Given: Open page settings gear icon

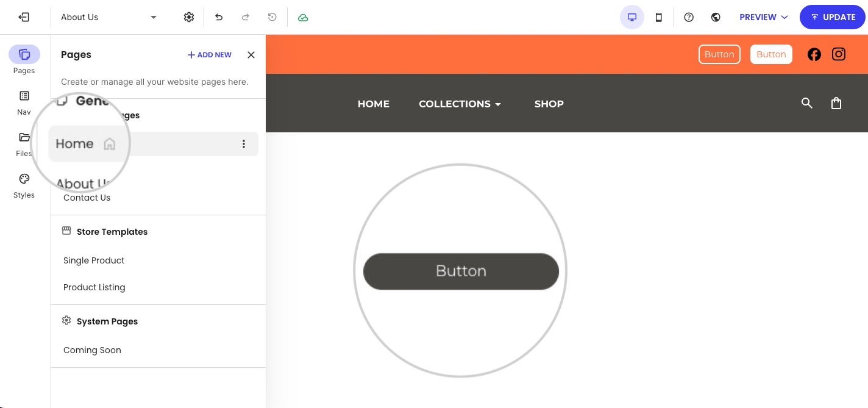Looking at the screenshot, I should [x=189, y=17].
